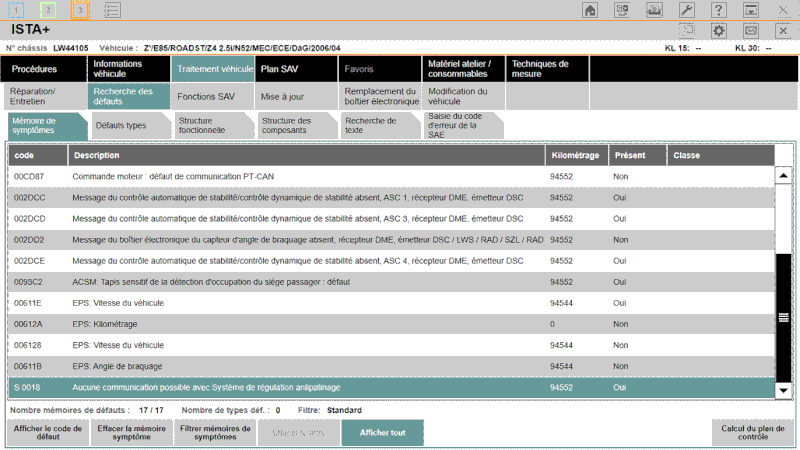
Task: Open session tab 2 icon
Action: point(48,10)
